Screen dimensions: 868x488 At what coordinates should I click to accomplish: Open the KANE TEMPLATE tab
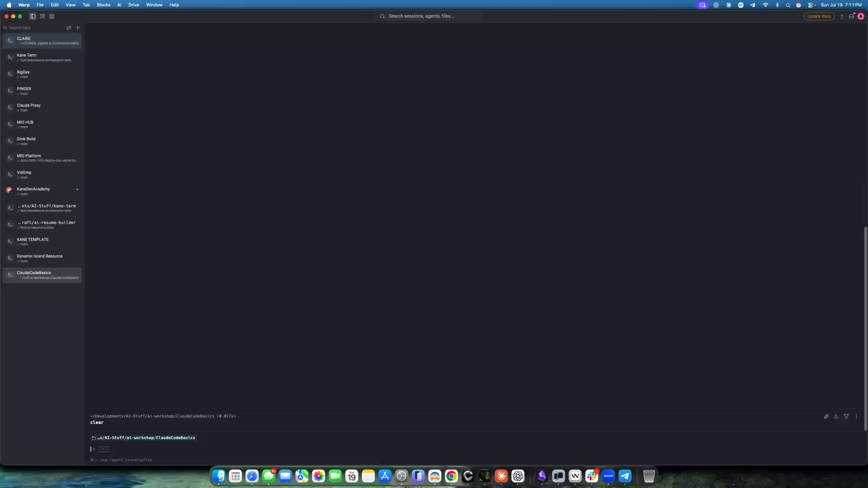(x=42, y=242)
